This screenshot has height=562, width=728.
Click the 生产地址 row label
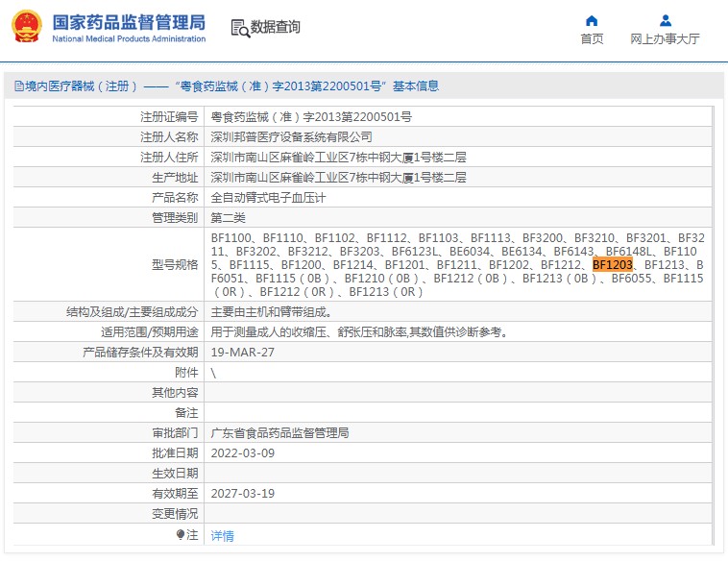tap(175, 178)
